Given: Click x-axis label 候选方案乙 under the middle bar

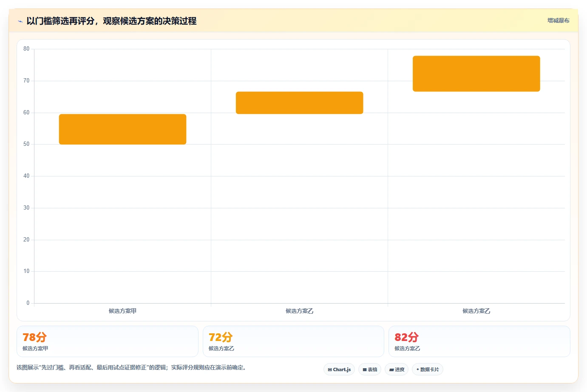Looking at the screenshot, I should click(x=299, y=311).
